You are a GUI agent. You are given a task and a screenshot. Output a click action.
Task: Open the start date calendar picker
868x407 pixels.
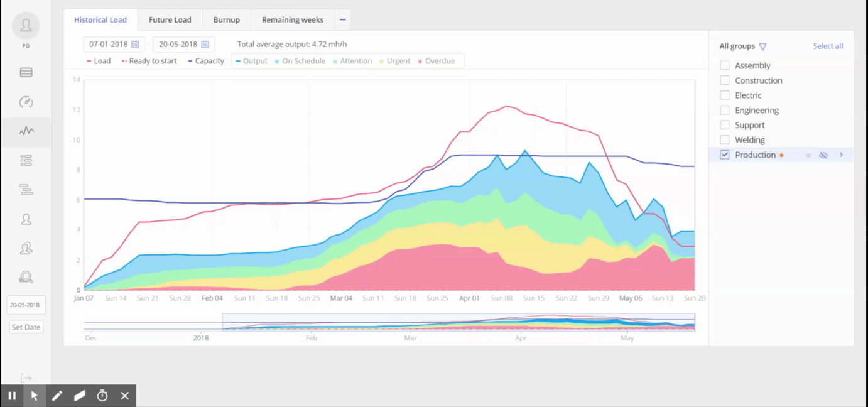[135, 45]
